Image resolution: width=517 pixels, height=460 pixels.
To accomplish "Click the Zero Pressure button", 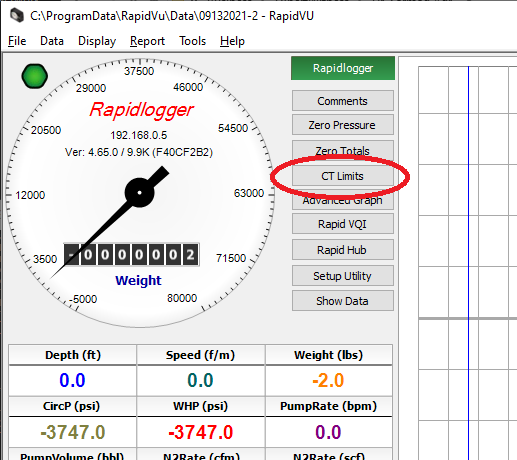I will [x=343, y=125].
